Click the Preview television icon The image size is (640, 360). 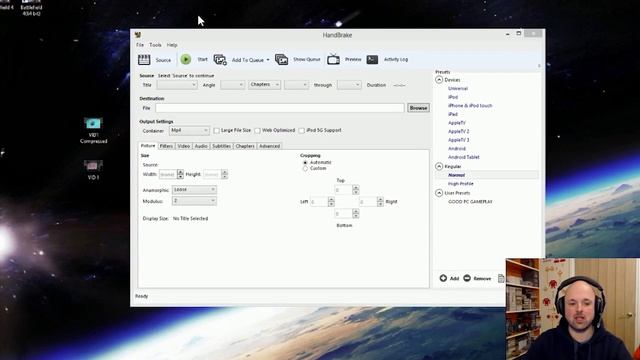click(333, 60)
